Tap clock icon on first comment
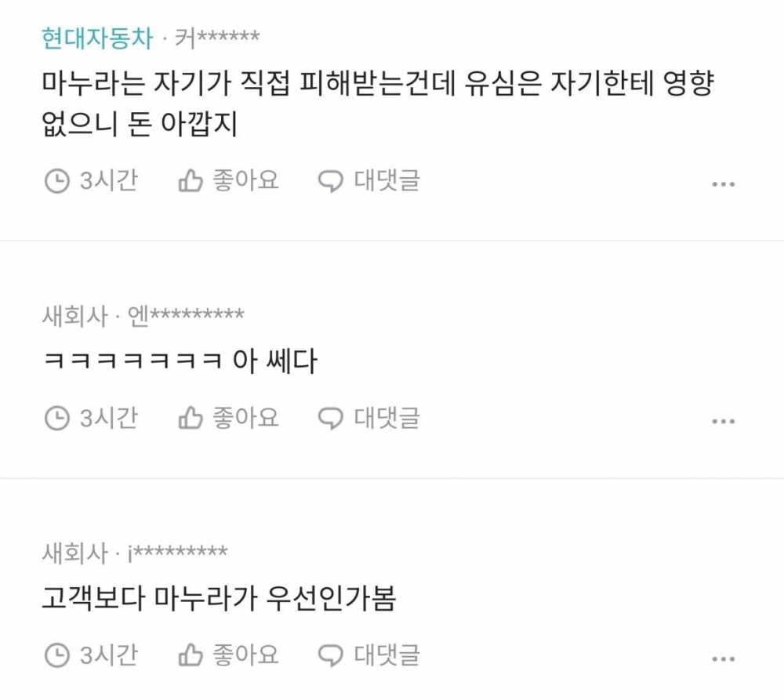The width and height of the screenshot is (784, 700). click(x=57, y=181)
